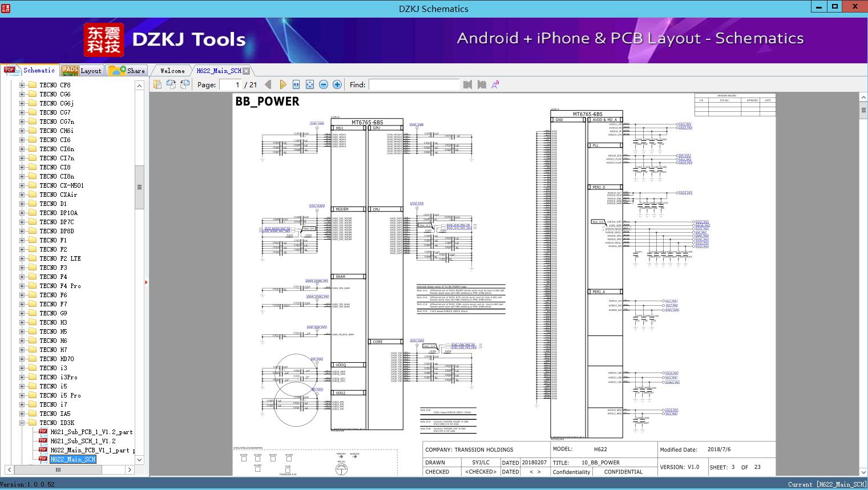The image size is (868, 490).
Task: Go to next page arrow
Action: tap(282, 84)
